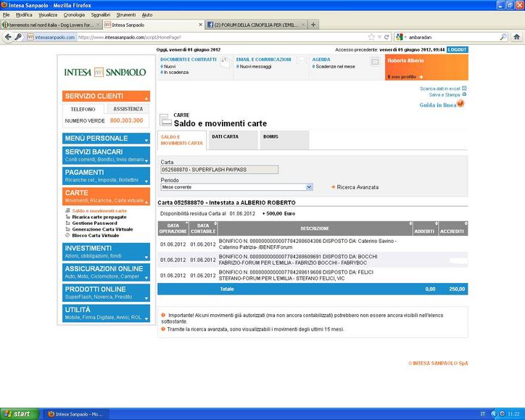Click the Logout button
This screenshot has height=420, width=525.
click(x=457, y=49)
